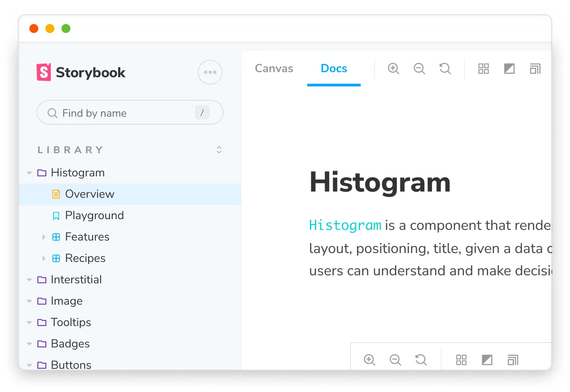Toggle the grid view icon in top toolbar
This screenshot has width=570, height=392.
tap(483, 69)
